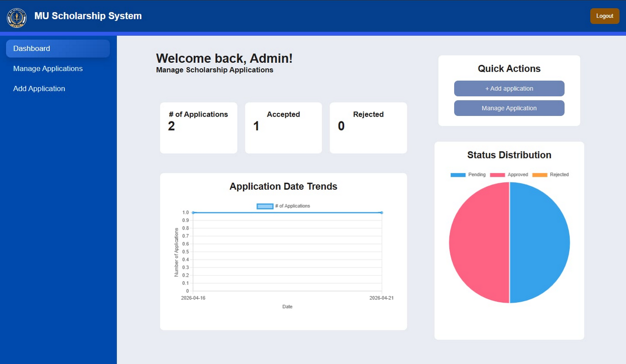Image resolution: width=626 pixels, height=364 pixels.
Task: Click the 2026-04-16 date axis label
Action: pyautogui.click(x=193, y=298)
